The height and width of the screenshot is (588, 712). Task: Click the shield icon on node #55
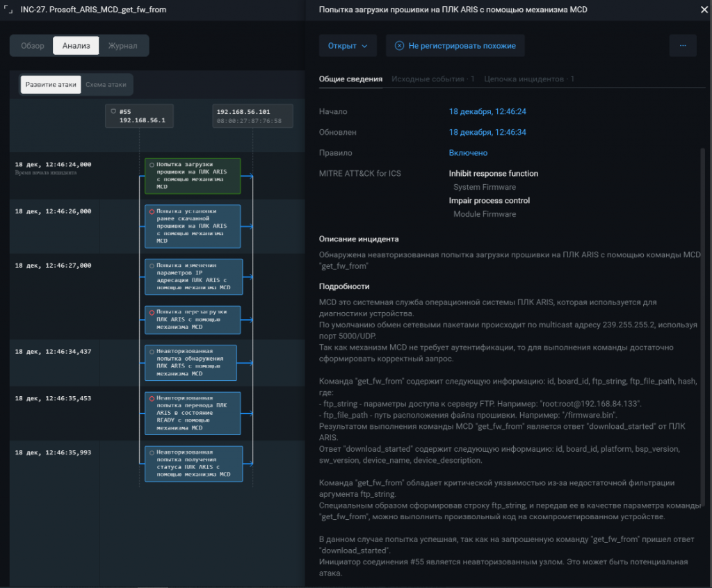113,111
